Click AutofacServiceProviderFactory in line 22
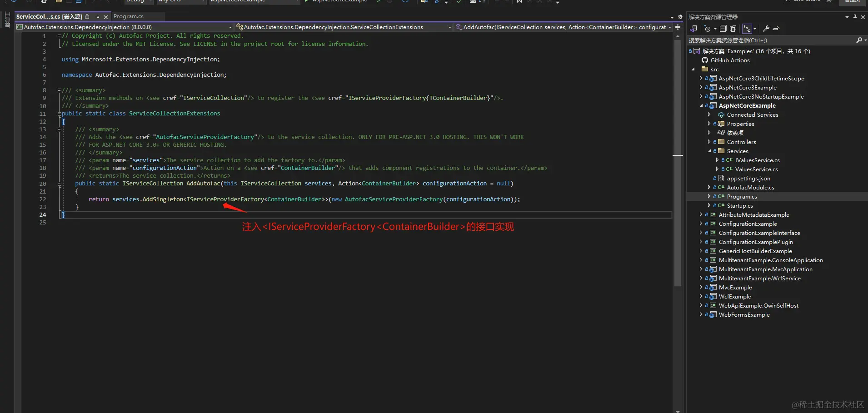The image size is (868, 413). coord(394,199)
